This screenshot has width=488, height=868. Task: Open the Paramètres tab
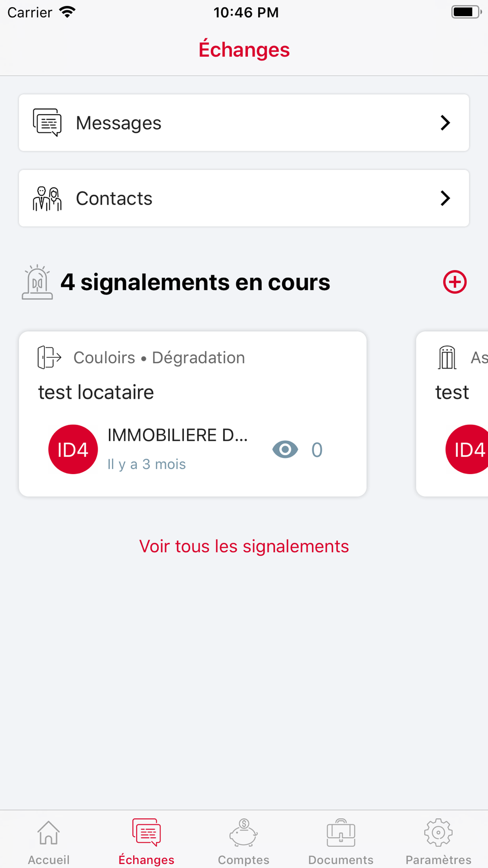(438, 841)
